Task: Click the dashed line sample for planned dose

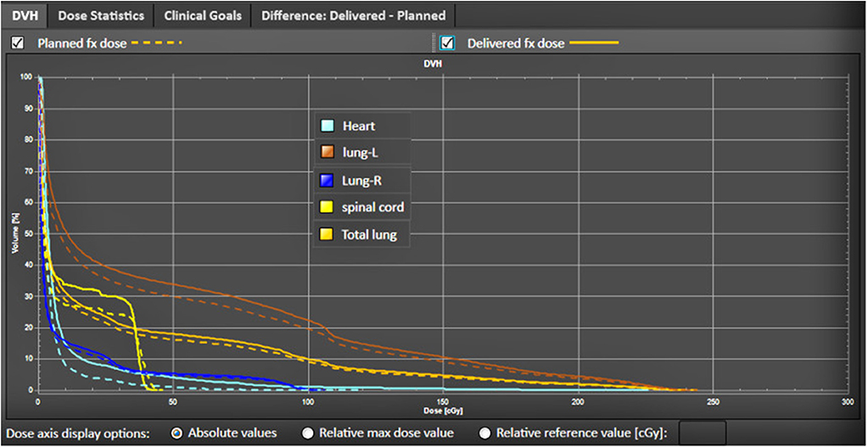Action: click(157, 42)
